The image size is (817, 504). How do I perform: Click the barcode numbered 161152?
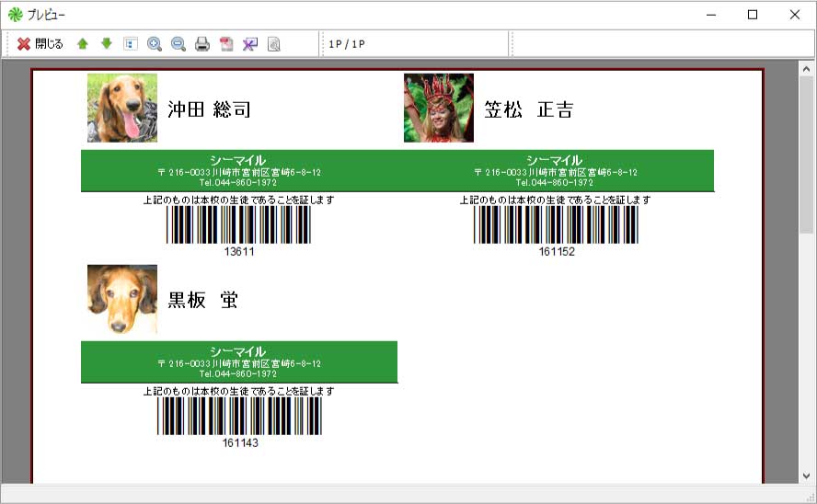click(556, 224)
